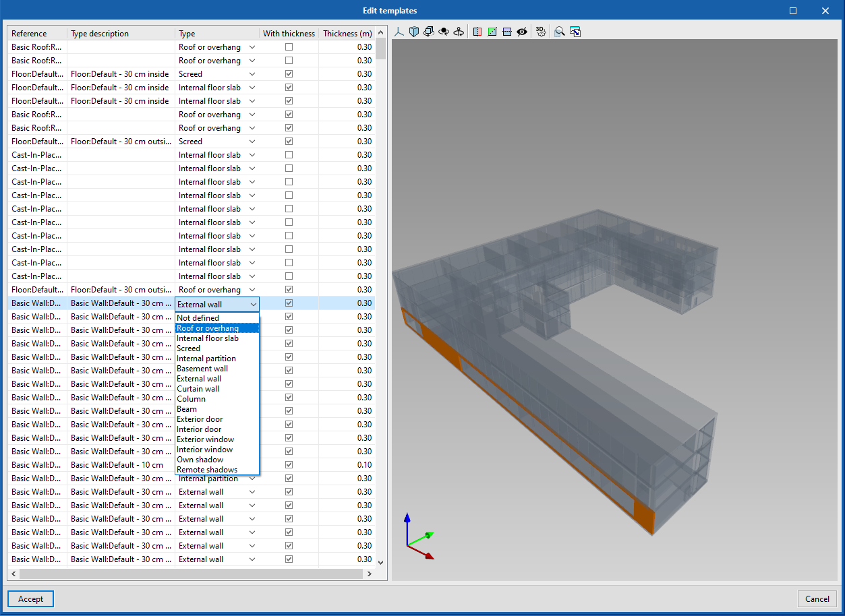Click the hide elements eye icon
The width and height of the screenshot is (845, 616).
tap(521, 31)
